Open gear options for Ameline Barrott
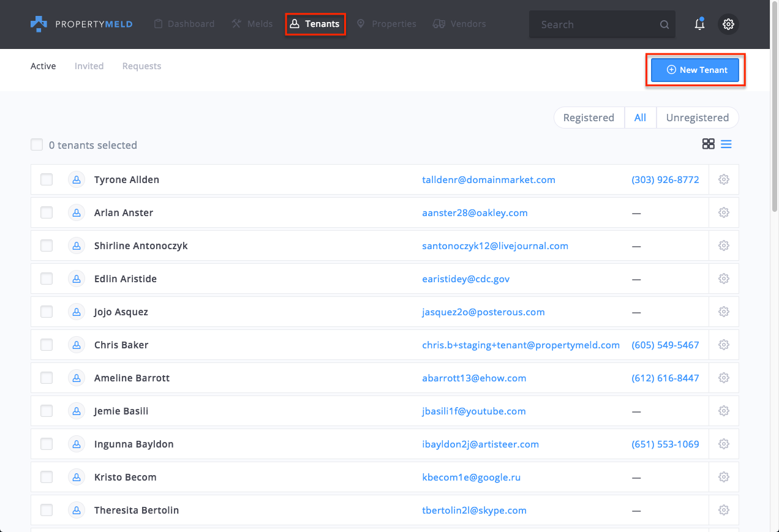The width and height of the screenshot is (779, 532). pyautogui.click(x=724, y=378)
